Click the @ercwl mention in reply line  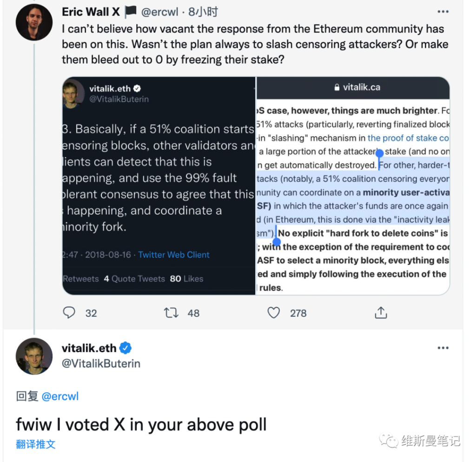[x=60, y=396]
